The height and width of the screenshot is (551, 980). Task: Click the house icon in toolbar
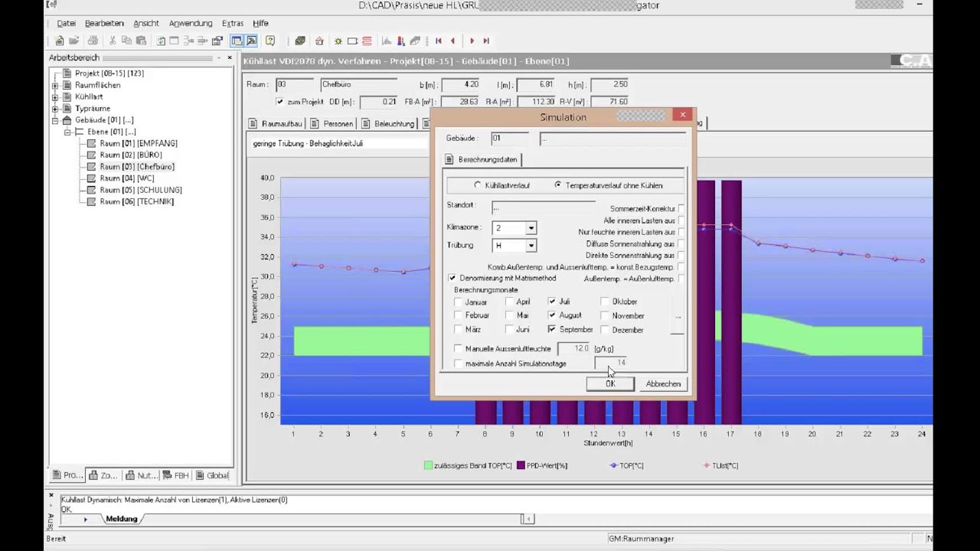pyautogui.click(x=319, y=41)
